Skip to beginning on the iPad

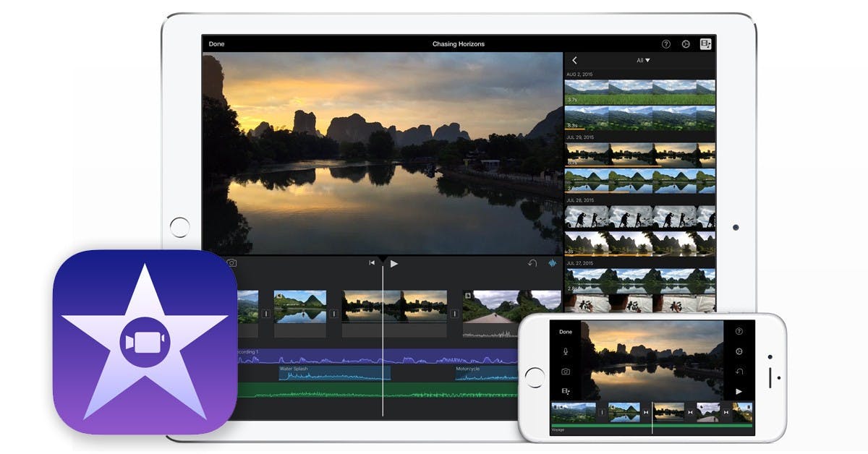click(372, 263)
